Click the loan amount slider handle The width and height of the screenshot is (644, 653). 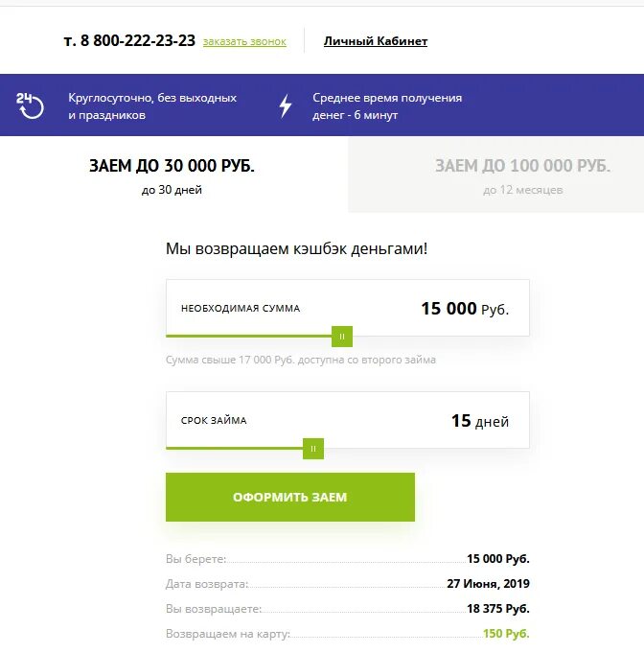click(x=342, y=337)
